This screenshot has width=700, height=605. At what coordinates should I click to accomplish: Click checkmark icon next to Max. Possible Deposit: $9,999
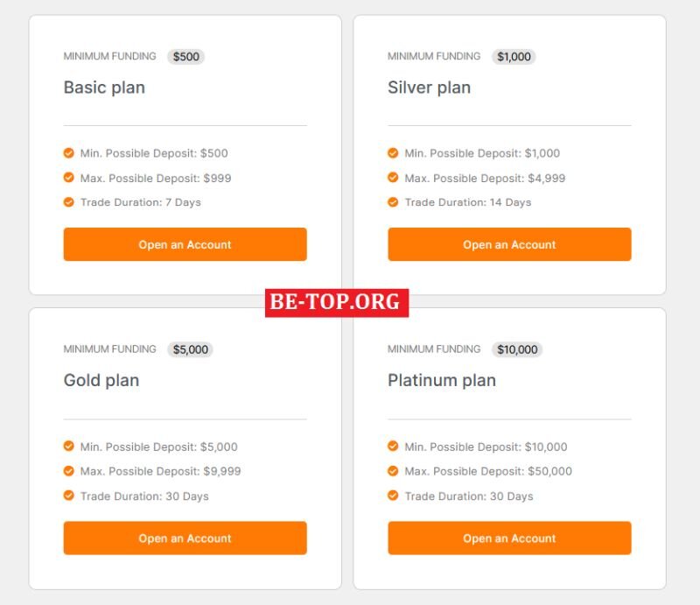69,471
